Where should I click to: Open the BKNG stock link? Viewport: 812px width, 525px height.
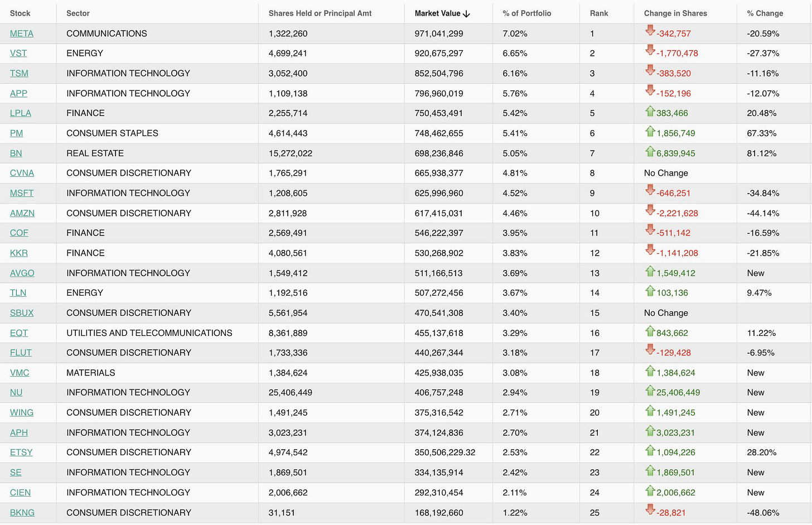coord(22,513)
